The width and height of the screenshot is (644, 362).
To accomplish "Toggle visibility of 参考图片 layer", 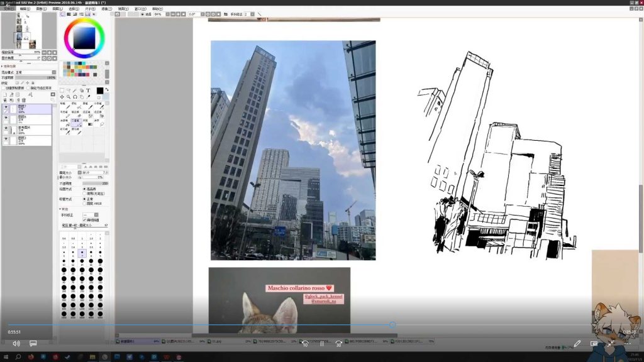I will (x=6, y=129).
